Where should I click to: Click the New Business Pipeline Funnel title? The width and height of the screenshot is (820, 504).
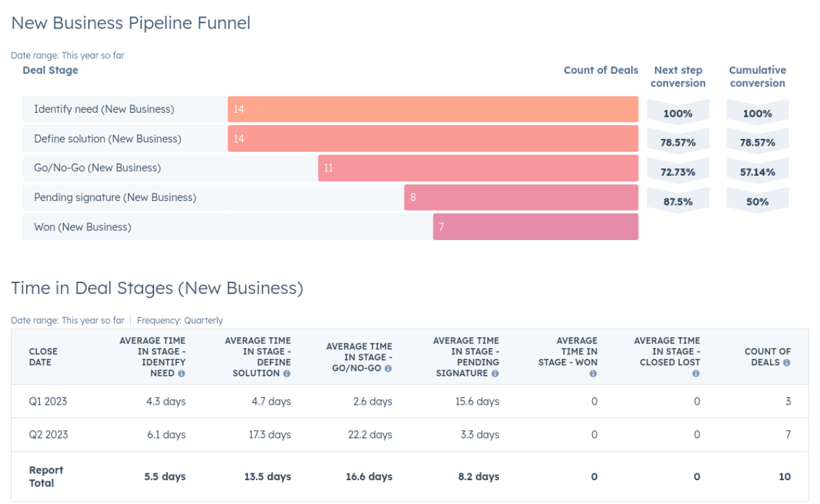point(131,23)
